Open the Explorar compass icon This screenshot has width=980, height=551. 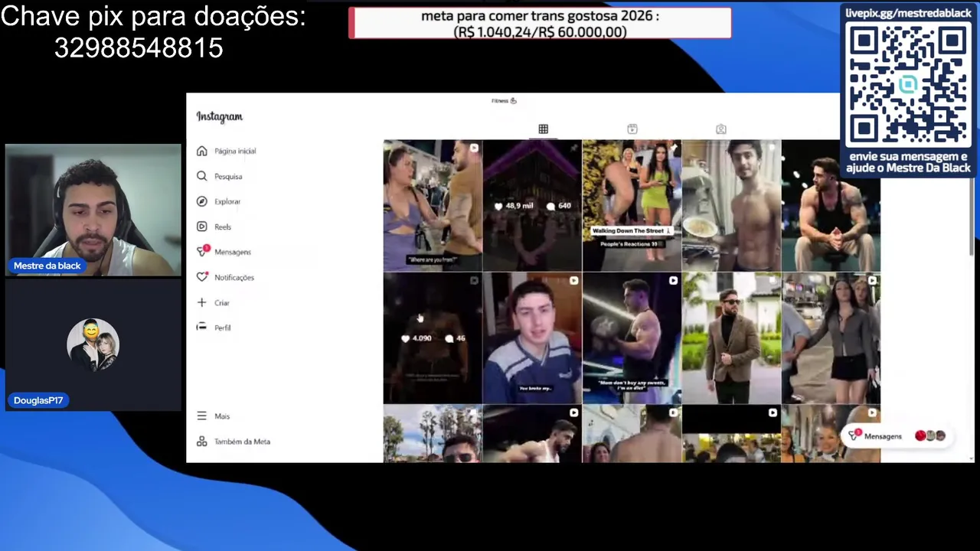(x=201, y=201)
